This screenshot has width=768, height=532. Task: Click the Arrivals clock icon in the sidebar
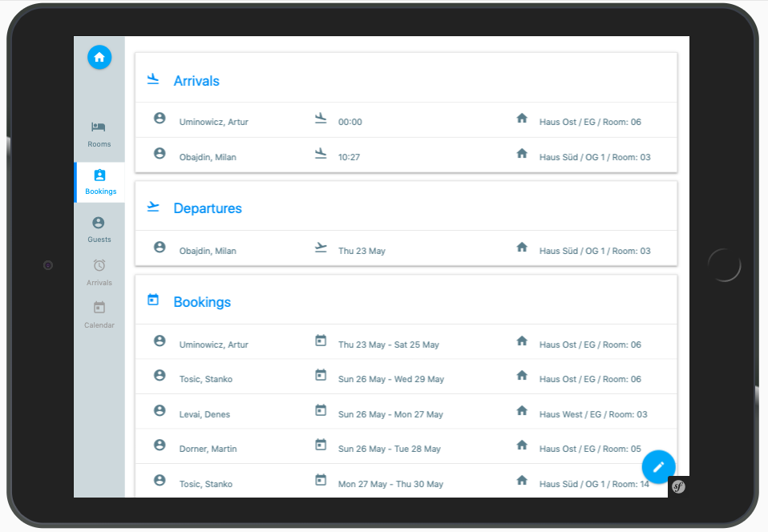coord(99,266)
